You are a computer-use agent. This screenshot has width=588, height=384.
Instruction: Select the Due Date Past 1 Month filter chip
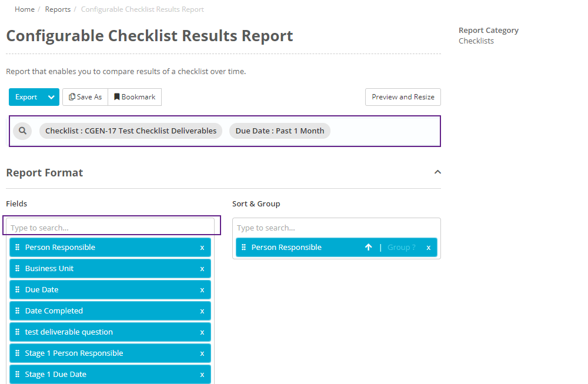[279, 131]
